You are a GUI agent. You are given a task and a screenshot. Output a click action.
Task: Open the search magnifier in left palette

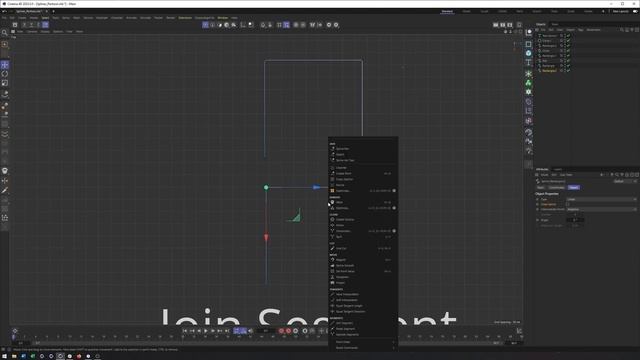pyautogui.click(x=4, y=33)
